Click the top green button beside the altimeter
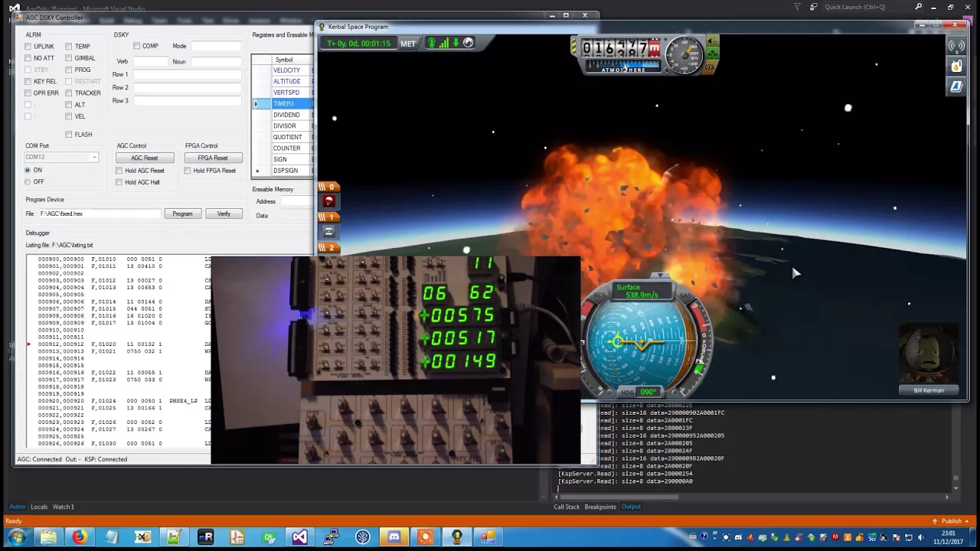 712,42
